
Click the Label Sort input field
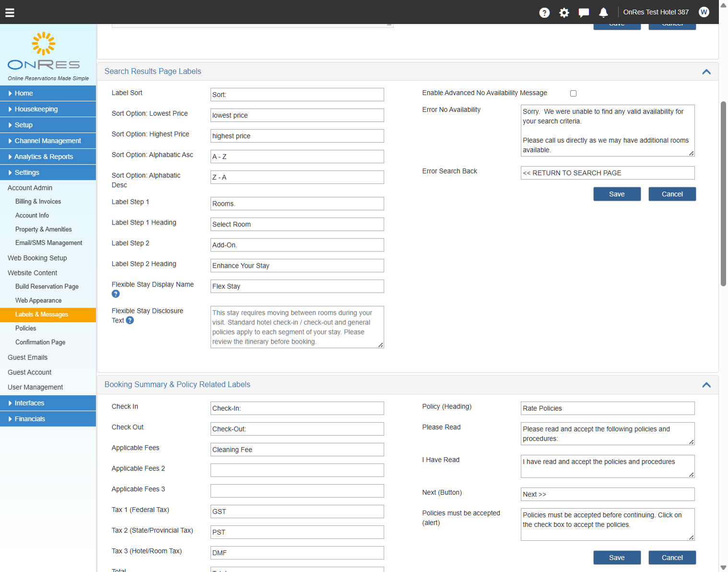pos(297,95)
